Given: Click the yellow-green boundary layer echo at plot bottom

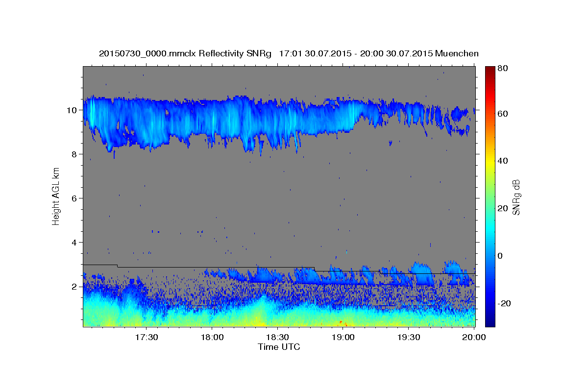Looking at the screenshot, I should point(279,316).
